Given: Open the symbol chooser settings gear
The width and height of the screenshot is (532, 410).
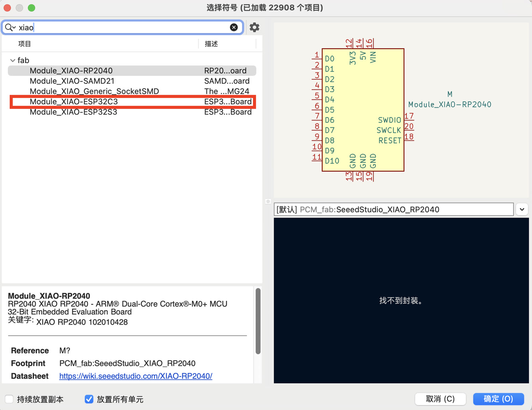Looking at the screenshot, I should [254, 27].
